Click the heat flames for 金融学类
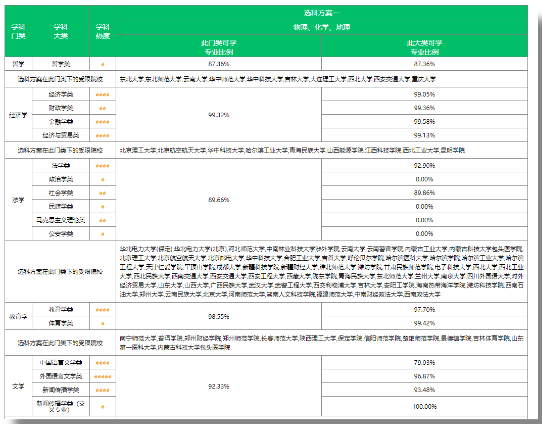 point(102,122)
